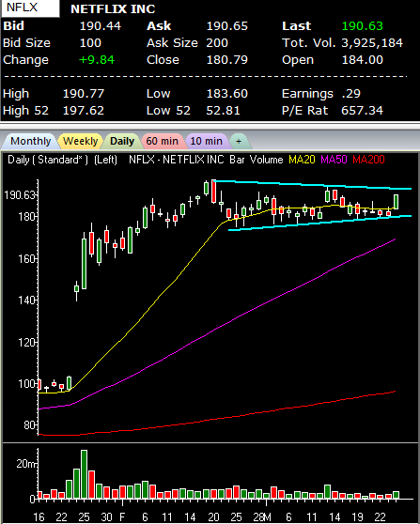This screenshot has width=420, height=524.
Task: Click the NETFLIX INC company name heading
Action: tap(113, 9)
